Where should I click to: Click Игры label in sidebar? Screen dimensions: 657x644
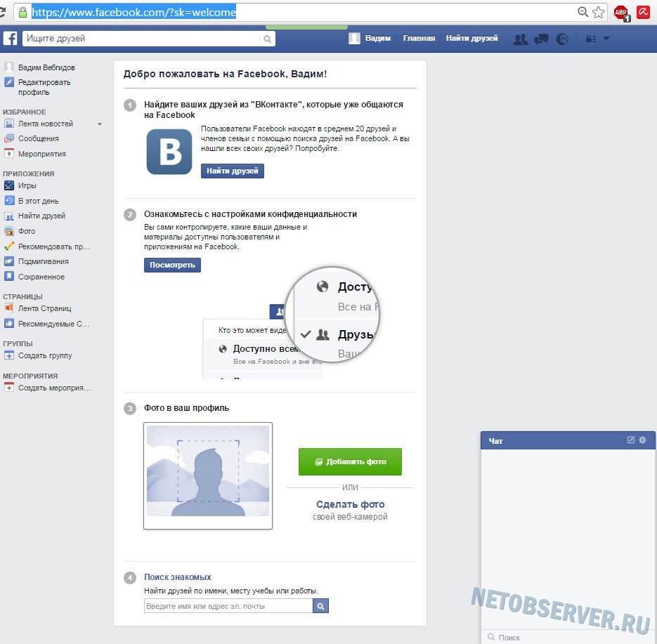click(27, 185)
